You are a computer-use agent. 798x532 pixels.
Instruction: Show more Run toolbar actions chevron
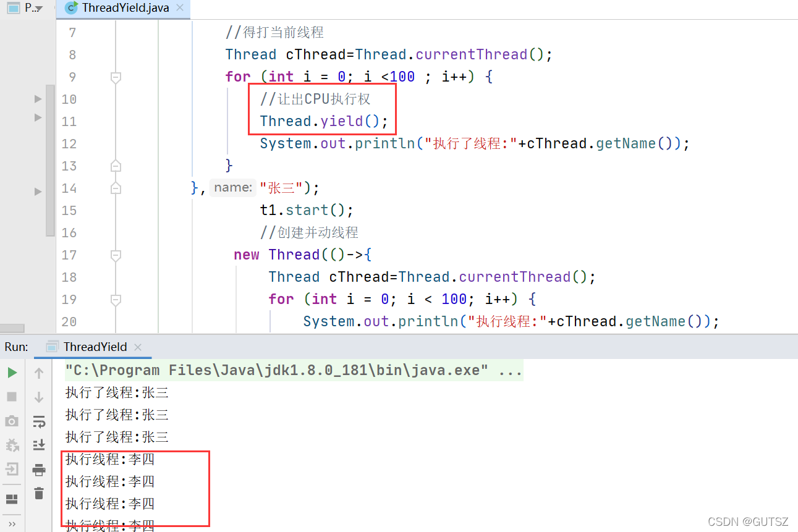(12, 524)
